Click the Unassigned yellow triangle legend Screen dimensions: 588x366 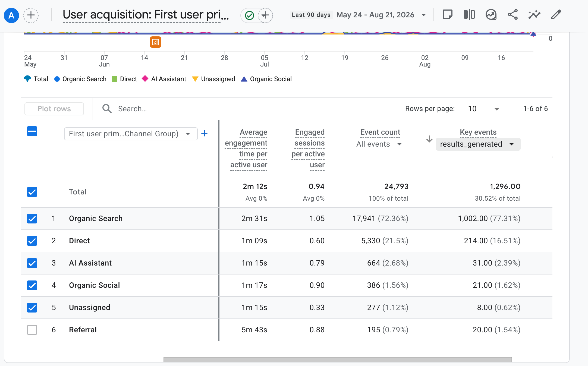(195, 79)
